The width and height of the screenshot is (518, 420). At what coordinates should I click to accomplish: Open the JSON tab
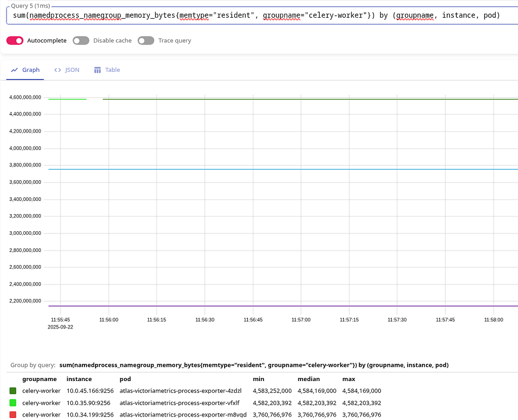pos(67,70)
